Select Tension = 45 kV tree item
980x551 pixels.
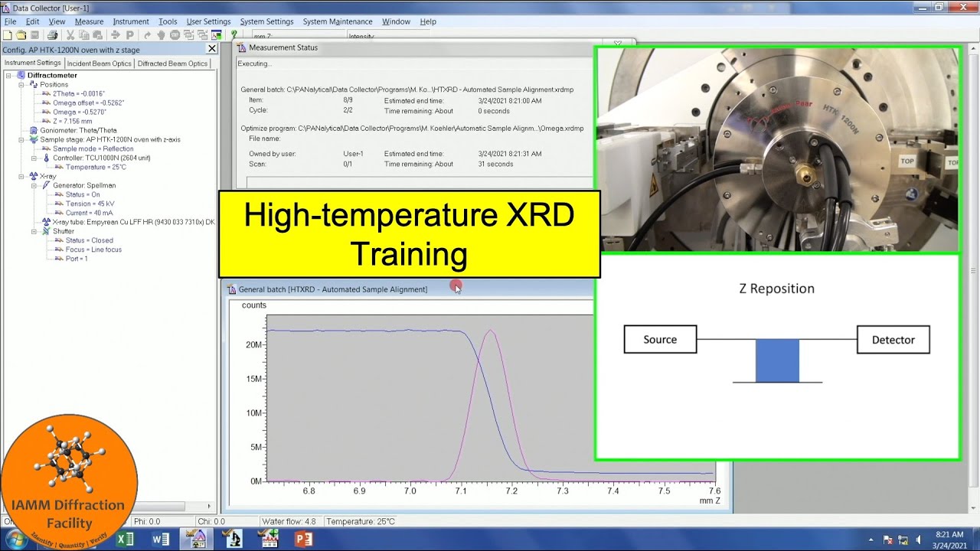[90, 204]
